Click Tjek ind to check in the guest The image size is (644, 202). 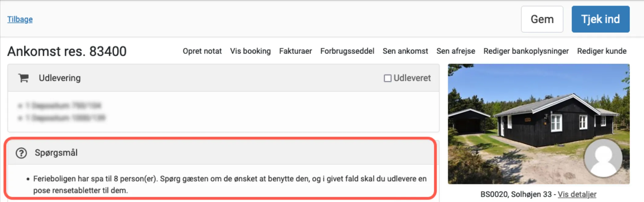(x=600, y=19)
